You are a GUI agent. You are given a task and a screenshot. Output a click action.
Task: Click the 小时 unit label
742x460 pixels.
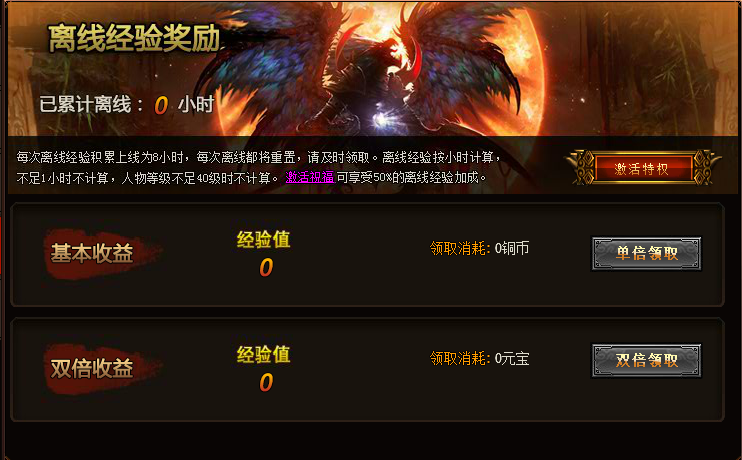(x=196, y=105)
